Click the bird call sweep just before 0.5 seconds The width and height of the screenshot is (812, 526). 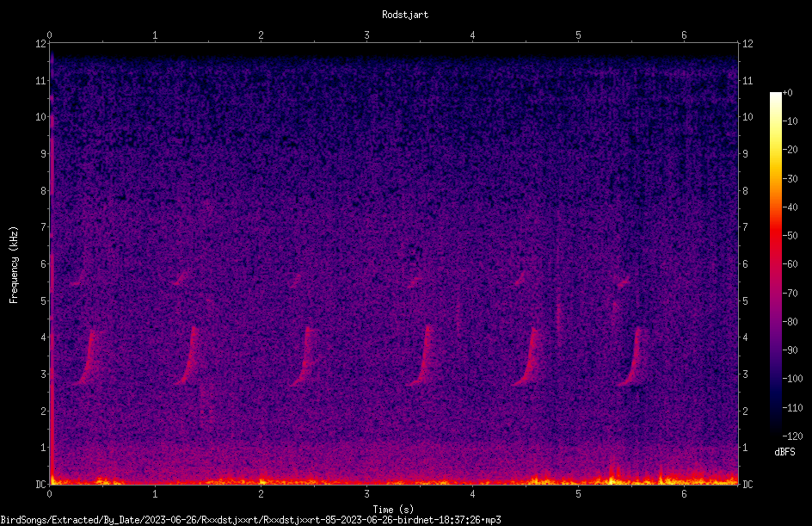click(x=87, y=356)
